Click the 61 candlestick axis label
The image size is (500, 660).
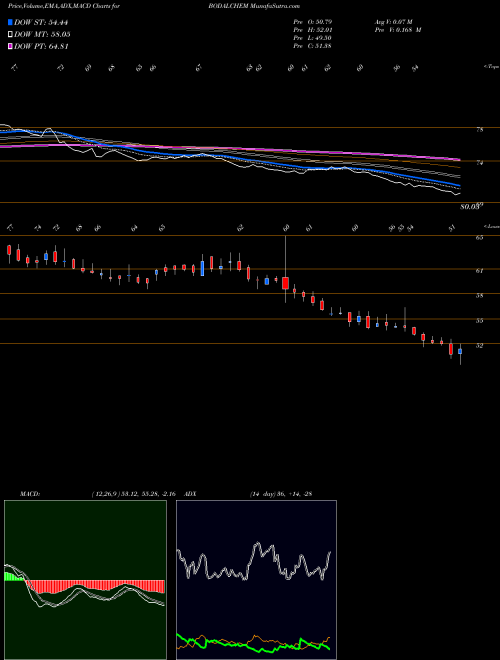(479, 271)
